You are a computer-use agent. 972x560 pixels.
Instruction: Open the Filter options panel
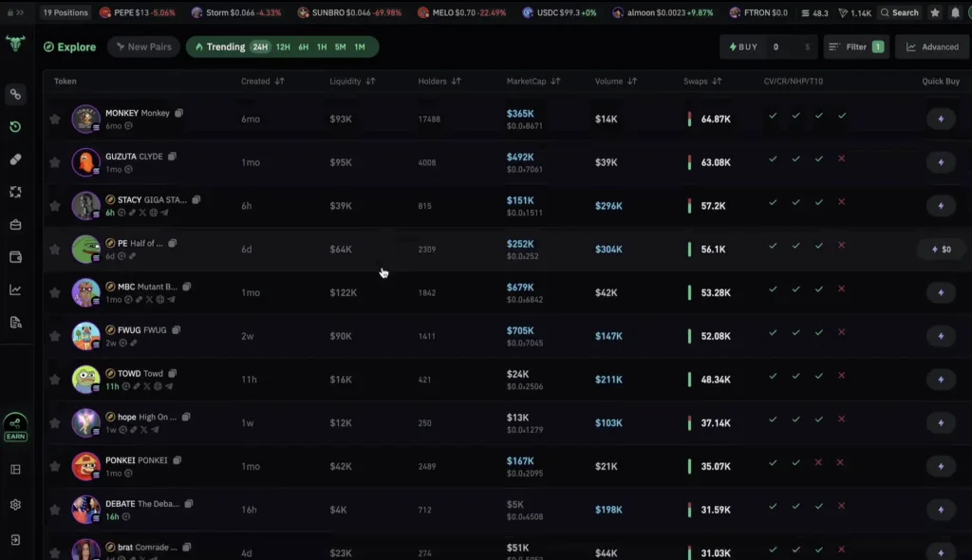(x=855, y=47)
